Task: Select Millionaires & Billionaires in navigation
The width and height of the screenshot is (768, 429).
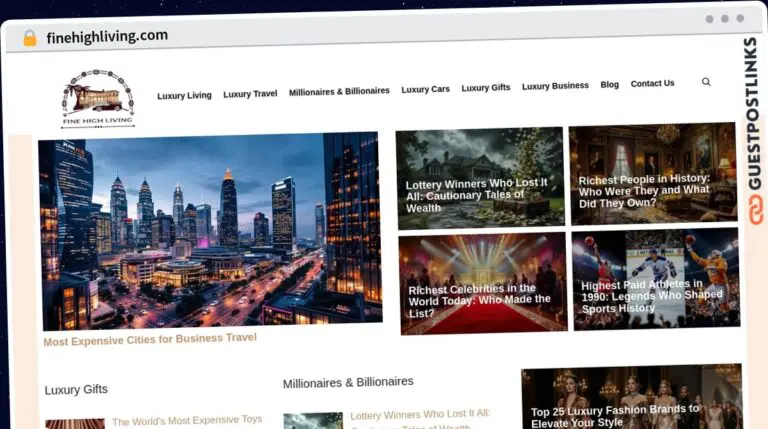Action: [x=339, y=91]
